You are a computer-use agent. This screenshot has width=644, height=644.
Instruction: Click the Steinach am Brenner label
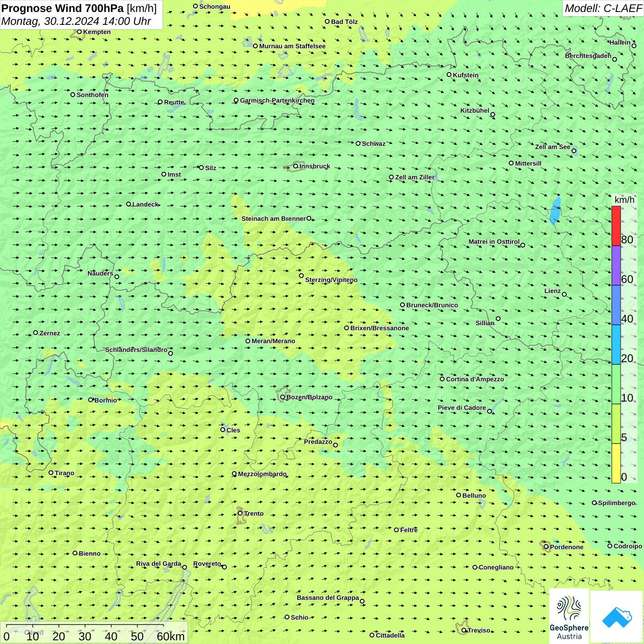coord(273,218)
